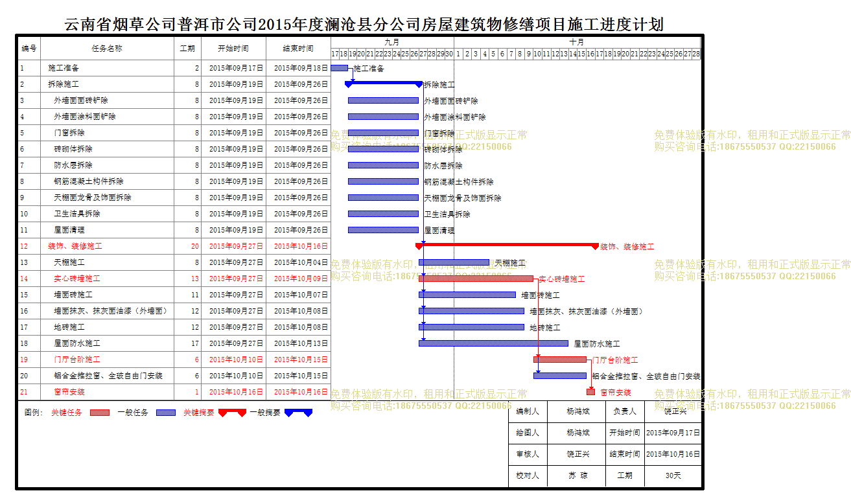Click the 图例 legend label
The width and height of the screenshot is (851, 504).
[34, 412]
